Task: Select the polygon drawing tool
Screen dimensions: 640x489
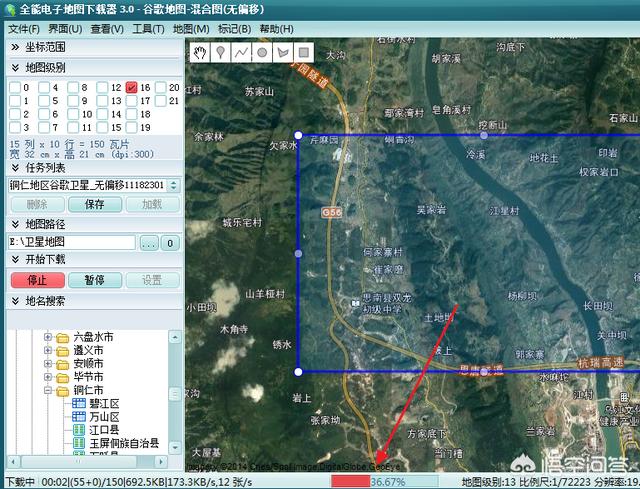Action: (283, 53)
